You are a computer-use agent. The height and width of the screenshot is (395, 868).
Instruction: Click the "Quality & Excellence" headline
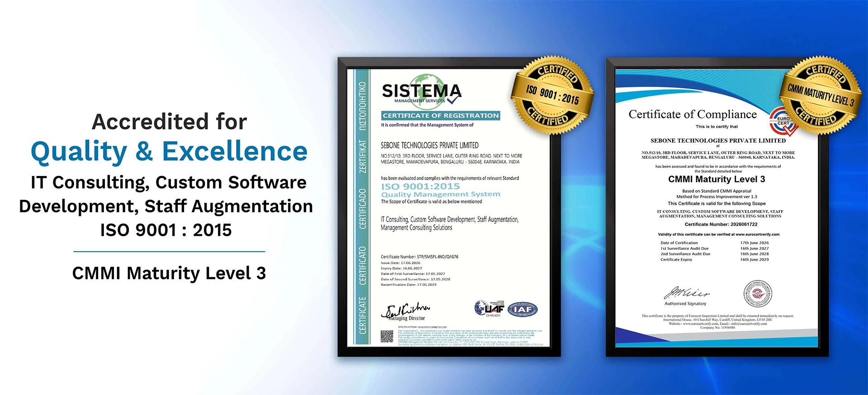[169, 152]
